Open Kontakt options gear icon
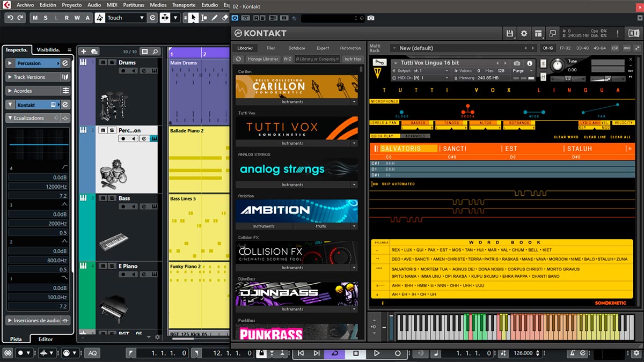The image size is (644, 362). coord(524,34)
